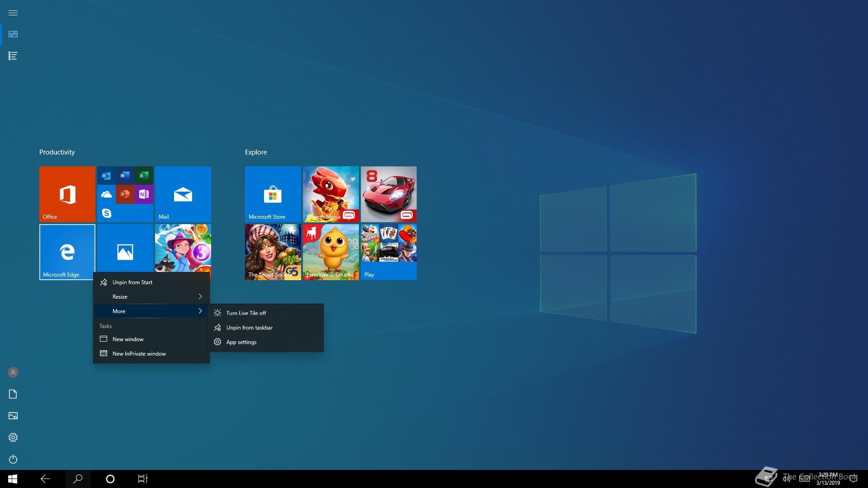Image resolution: width=868 pixels, height=488 pixels.
Task: Open the Microsoft Store tile
Action: pyautogui.click(x=273, y=194)
